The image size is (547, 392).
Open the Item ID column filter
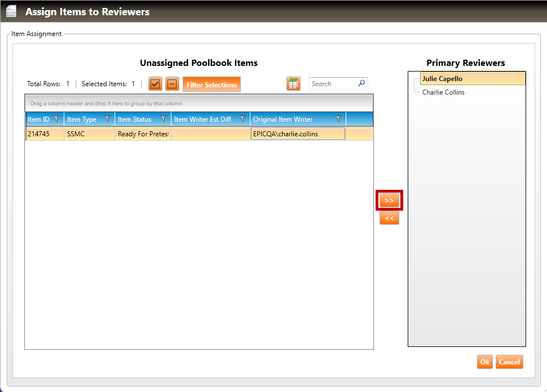pos(56,119)
